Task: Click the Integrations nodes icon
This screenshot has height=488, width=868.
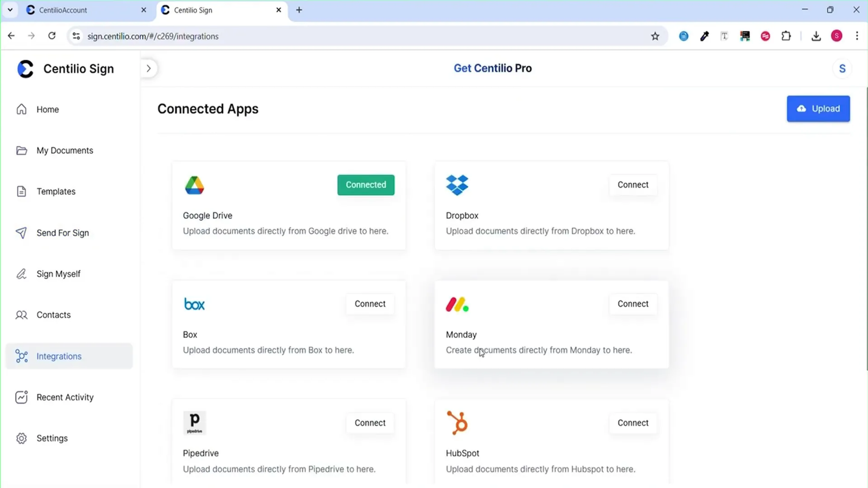Action: click(21, 356)
